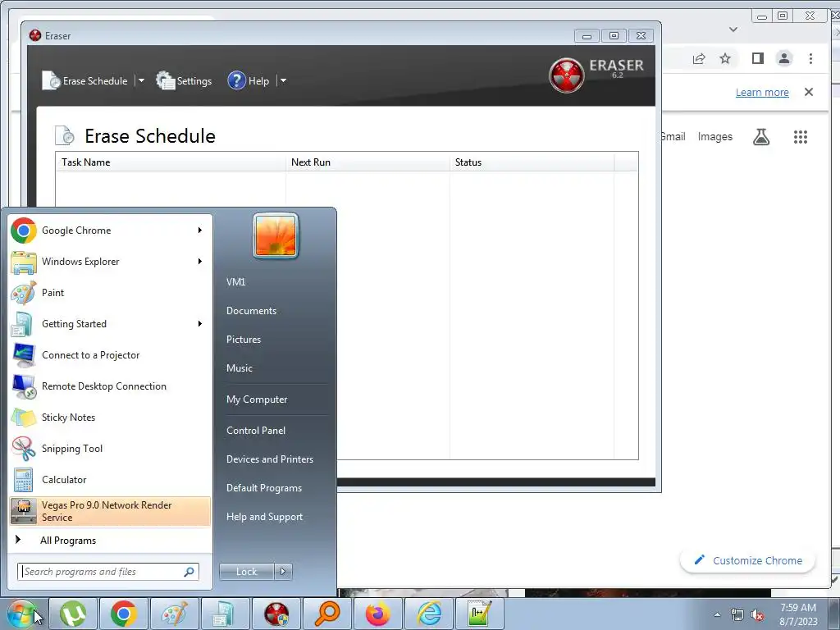Image resolution: width=840 pixels, height=630 pixels.
Task: Dismiss Chrome info bar with X
Action: [809, 92]
